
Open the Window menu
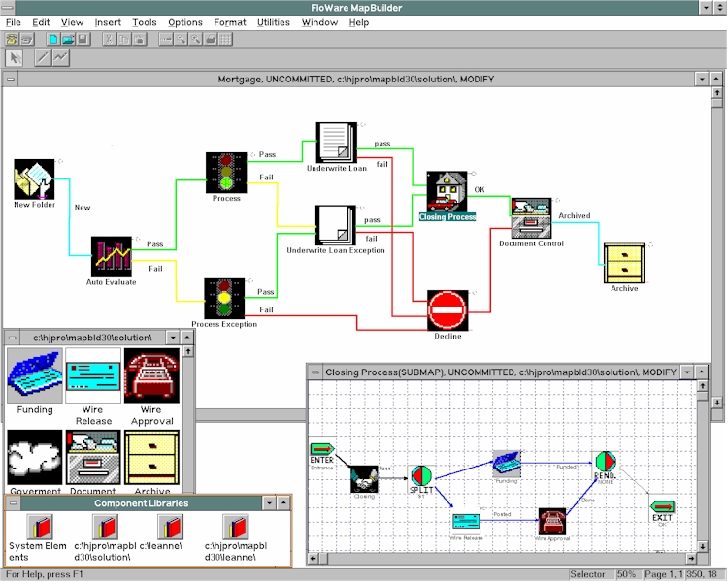click(x=320, y=22)
